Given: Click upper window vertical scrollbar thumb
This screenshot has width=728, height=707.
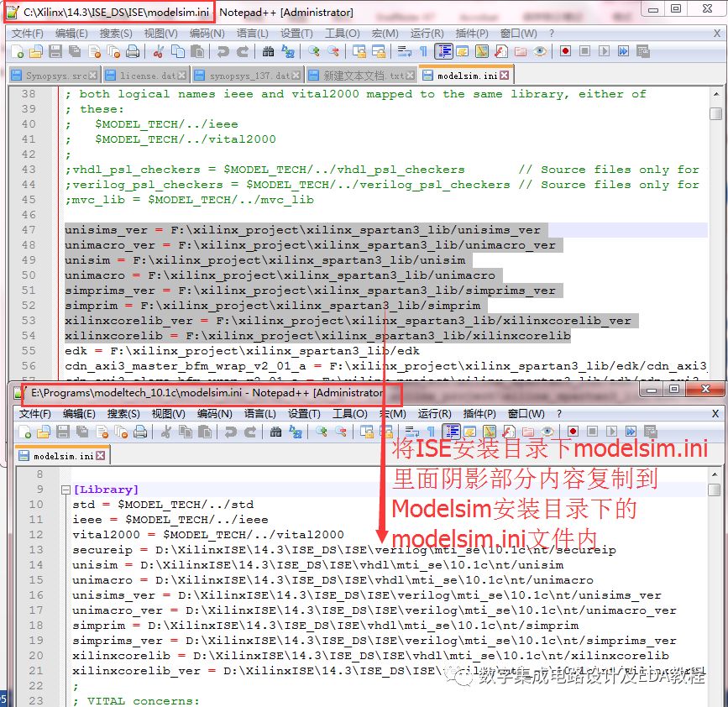Looking at the screenshot, I should coord(716,113).
